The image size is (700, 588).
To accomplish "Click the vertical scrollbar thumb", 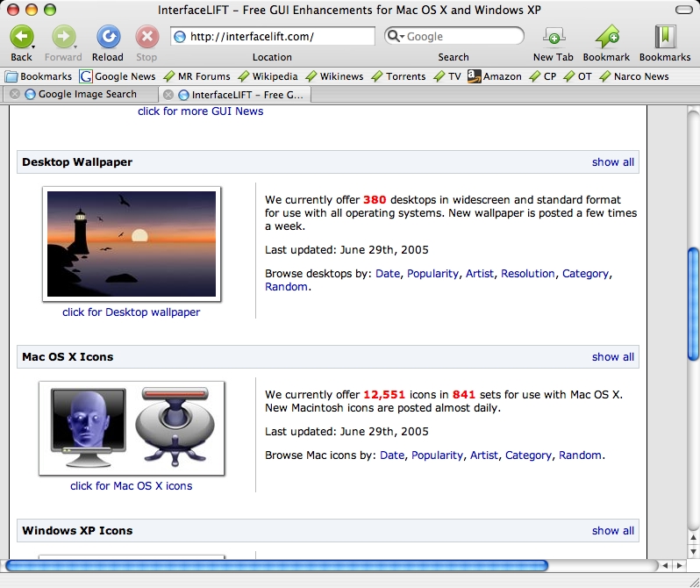I will click(x=693, y=303).
